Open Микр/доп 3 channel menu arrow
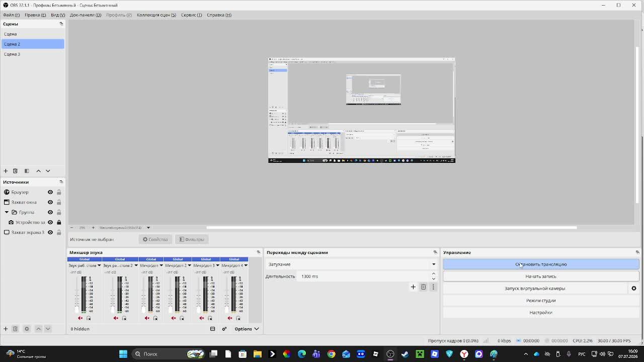 tap(217, 265)
